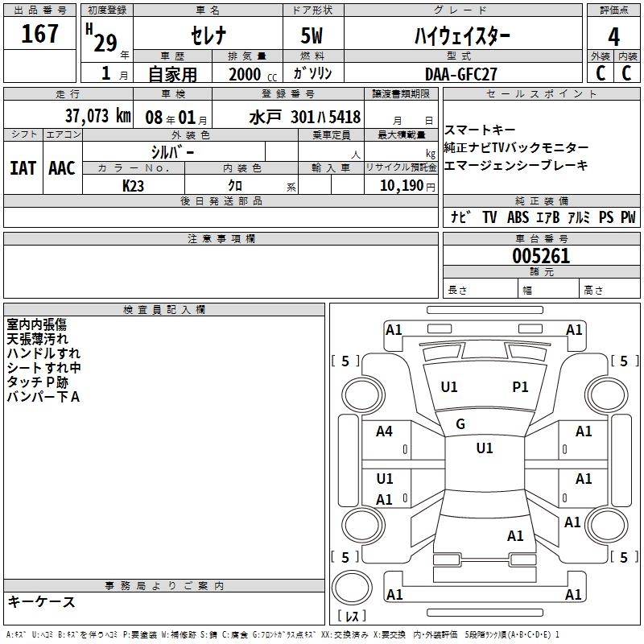
Task: Click the spare tire circle above レス
Action: point(352,587)
